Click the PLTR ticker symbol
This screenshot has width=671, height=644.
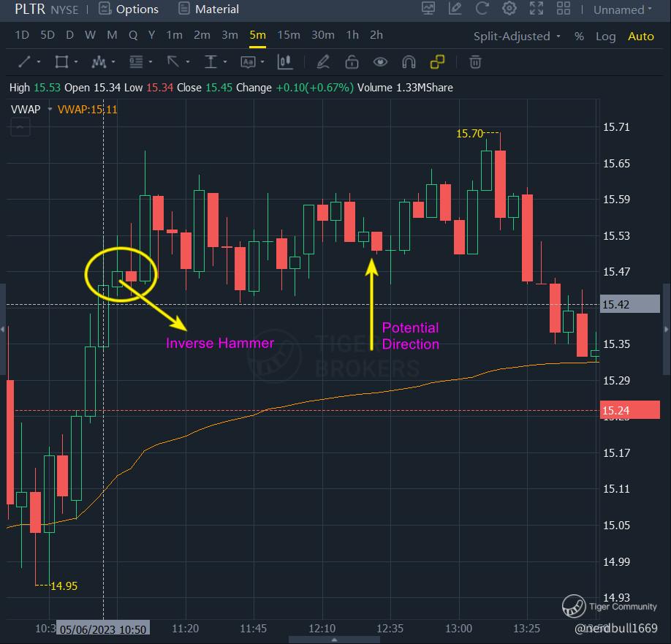point(29,9)
